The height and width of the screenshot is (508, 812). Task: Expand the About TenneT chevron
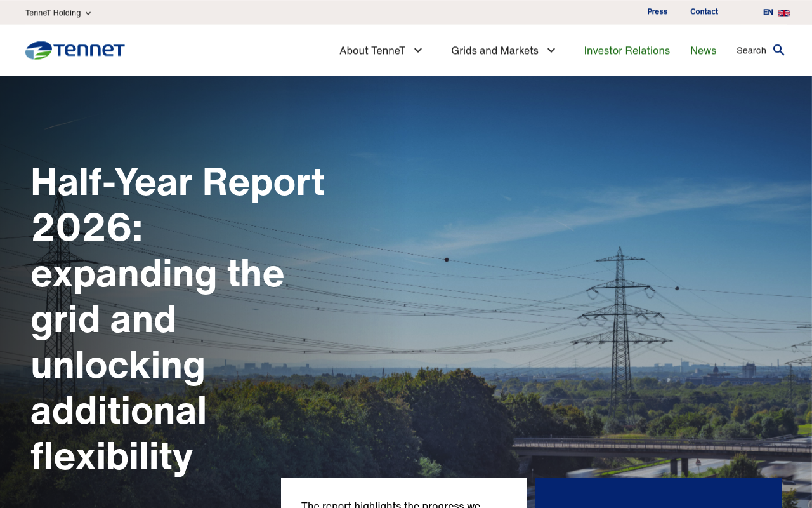(418, 50)
